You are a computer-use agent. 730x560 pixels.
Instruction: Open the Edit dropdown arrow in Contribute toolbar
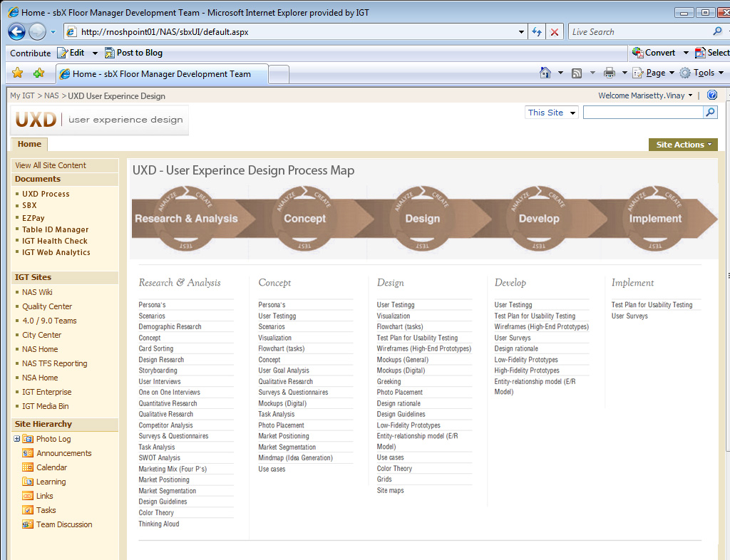point(95,53)
